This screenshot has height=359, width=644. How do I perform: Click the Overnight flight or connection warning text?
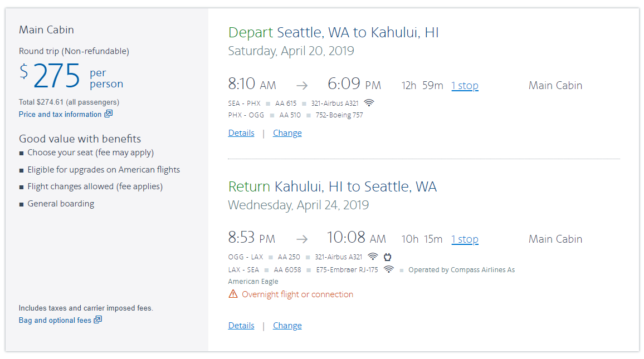click(297, 294)
